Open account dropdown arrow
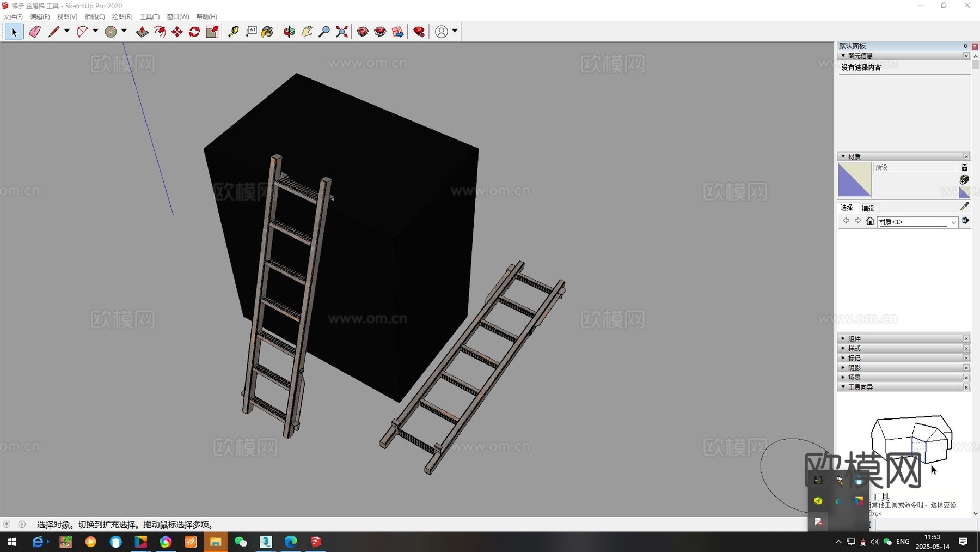Image resolution: width=980 pixels, height=552 pixels. 455,31
